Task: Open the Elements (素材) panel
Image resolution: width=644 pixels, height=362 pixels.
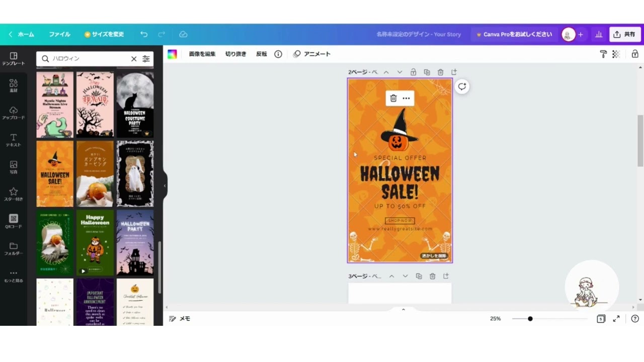Action: pos(14,86)
